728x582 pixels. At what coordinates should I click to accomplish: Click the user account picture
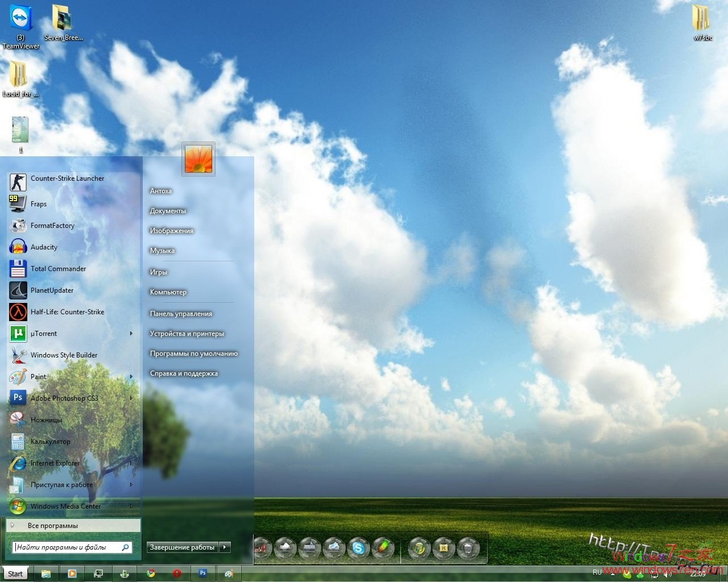coord(198,159)
